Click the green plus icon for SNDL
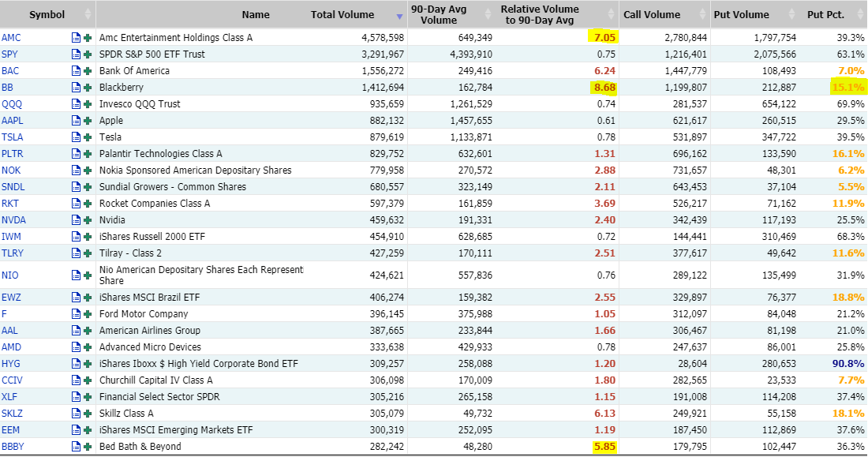 pyautogui.click(x=88, y=187)
